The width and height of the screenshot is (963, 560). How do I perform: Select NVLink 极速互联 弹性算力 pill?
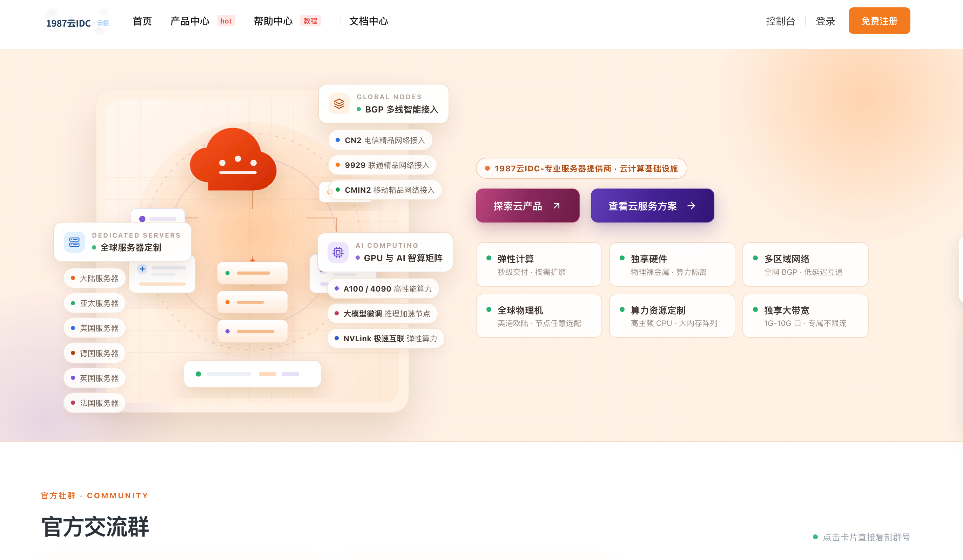(385, 338)
